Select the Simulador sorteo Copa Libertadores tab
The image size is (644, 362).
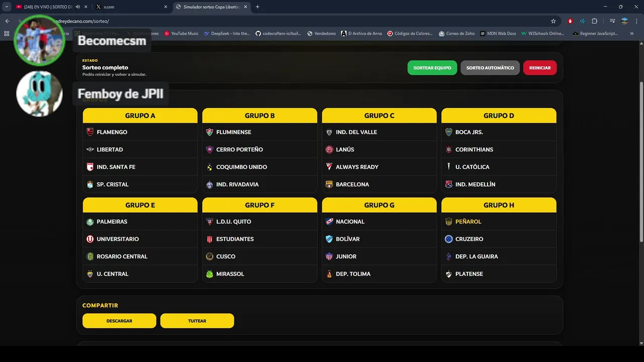(x=211, y=7)
